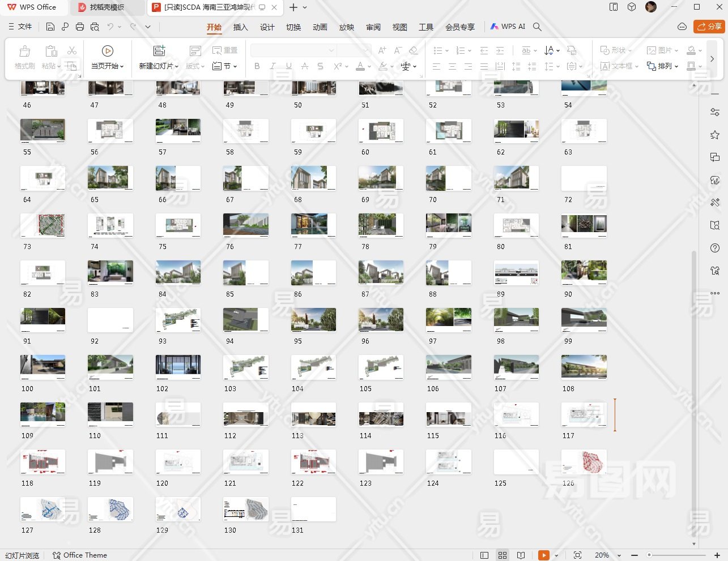Viewport: 728px width, 561px height.
Task: Click the orange slideshow play button
Action: [543, 555]
